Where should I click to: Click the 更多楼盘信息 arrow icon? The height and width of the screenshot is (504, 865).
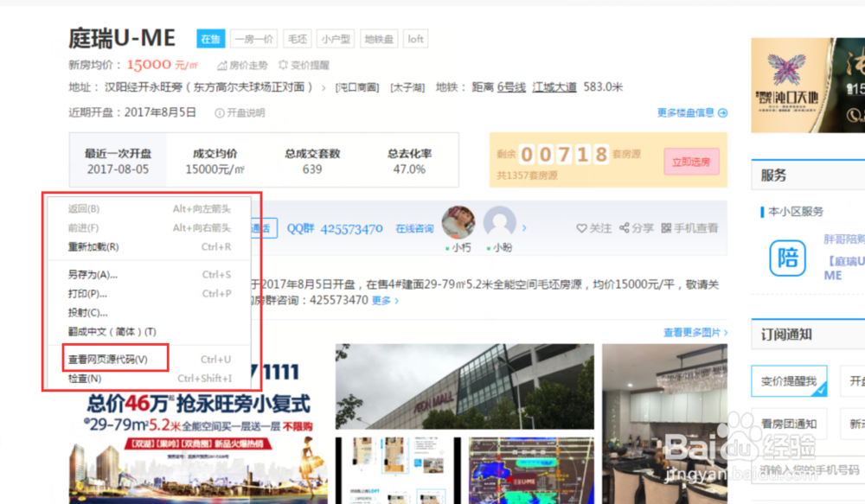pos(722,112)
